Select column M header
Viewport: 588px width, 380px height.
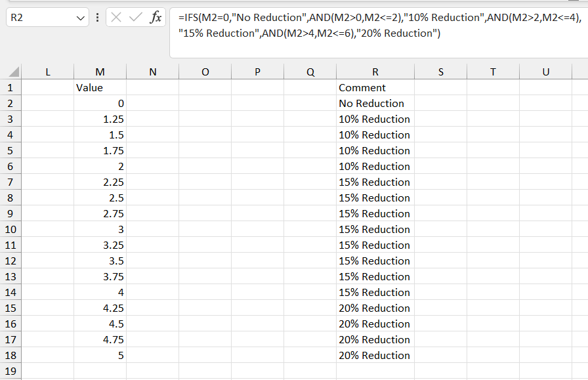[100, 72]
